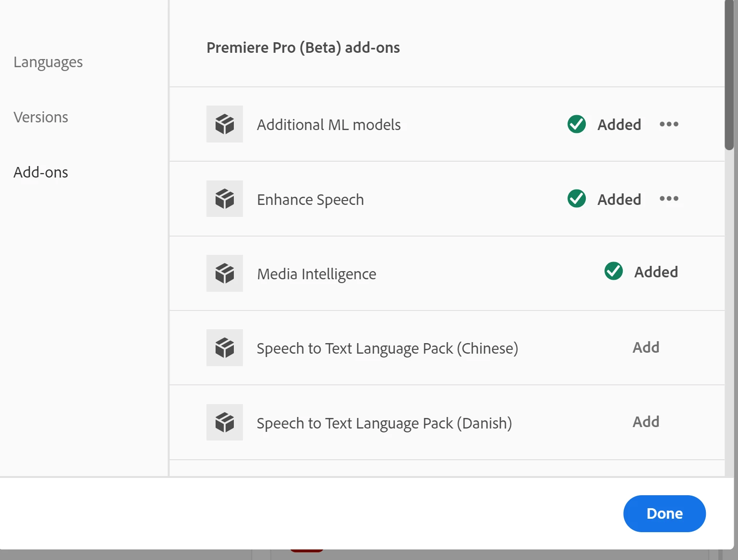Click Speech to Text Language Pack (Chinese) text

coord(387,348)
